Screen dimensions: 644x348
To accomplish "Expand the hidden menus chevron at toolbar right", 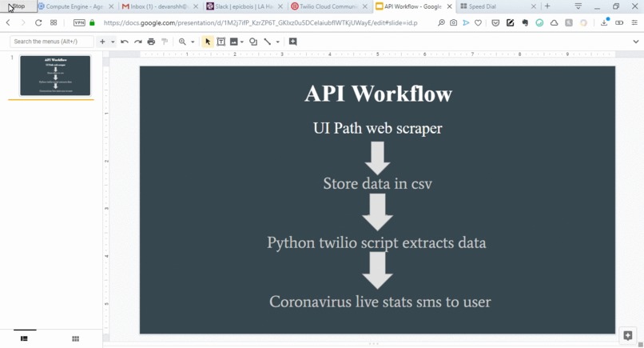I will click(636, 42).
